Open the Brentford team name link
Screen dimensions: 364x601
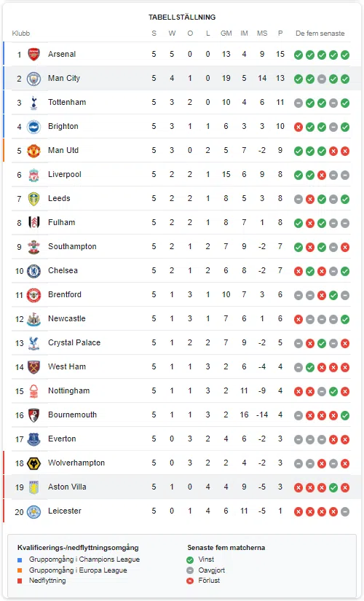pos(65,294)
